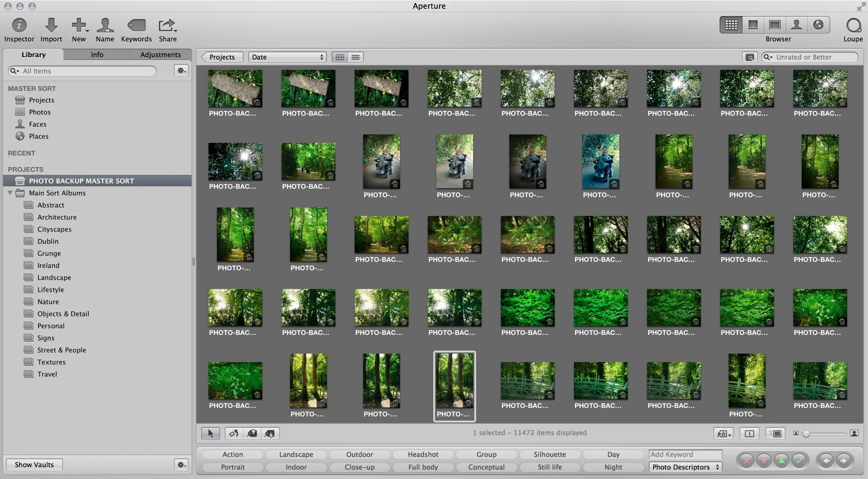Viewport: 868px width, 479px height.
Task: Open the Faces view in Browser controls
Action: 796,25
